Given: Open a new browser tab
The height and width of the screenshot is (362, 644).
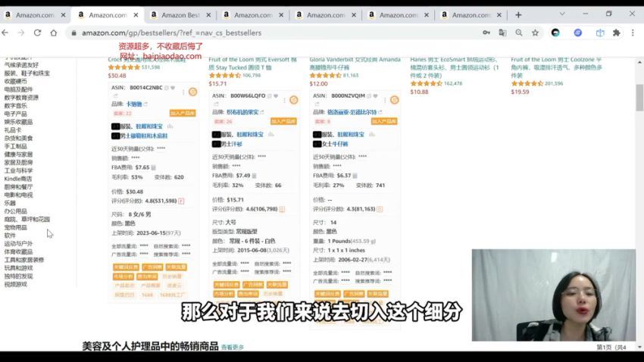Looking at the screenshot, I should 518,15.
